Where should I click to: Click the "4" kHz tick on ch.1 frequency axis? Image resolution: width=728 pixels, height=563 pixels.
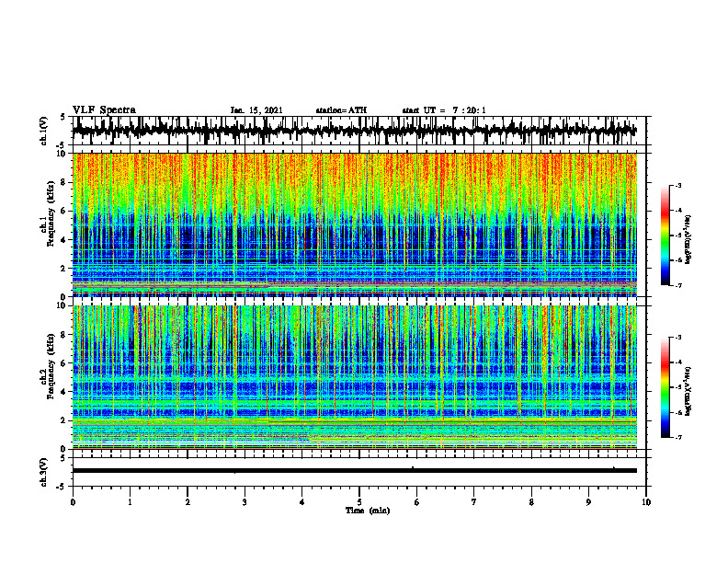pos(64,240)
